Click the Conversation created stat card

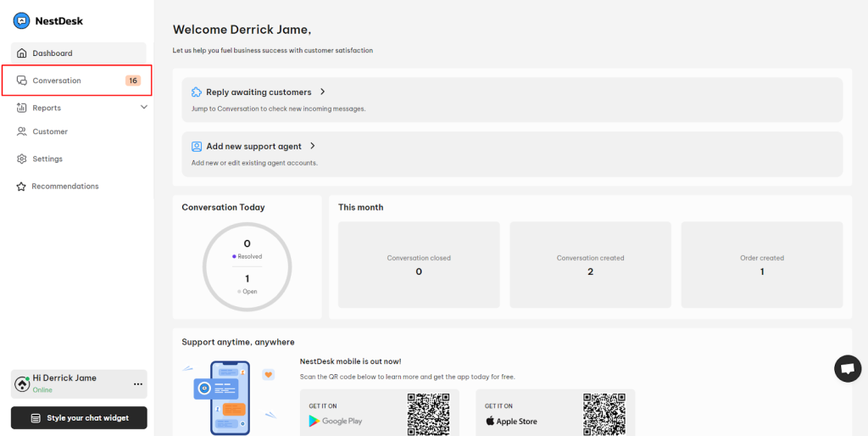coord(590,265)
